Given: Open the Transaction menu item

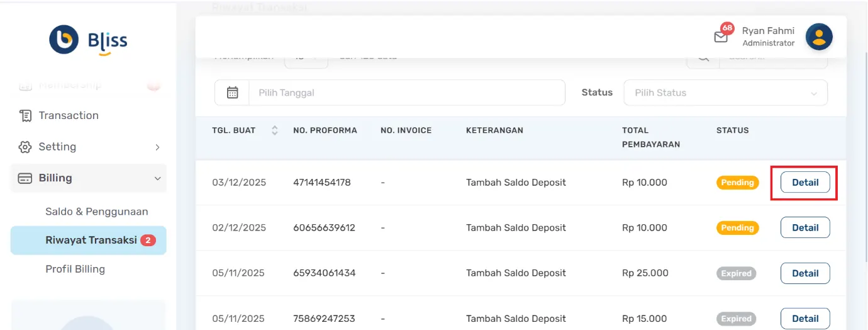Looking at the screenshot, I should [x=89, y=115].
